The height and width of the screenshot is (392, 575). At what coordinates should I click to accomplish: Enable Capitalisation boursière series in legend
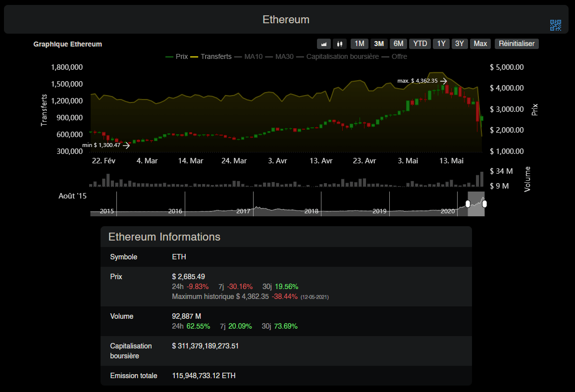pyautogui.click(x=337, y=56)
